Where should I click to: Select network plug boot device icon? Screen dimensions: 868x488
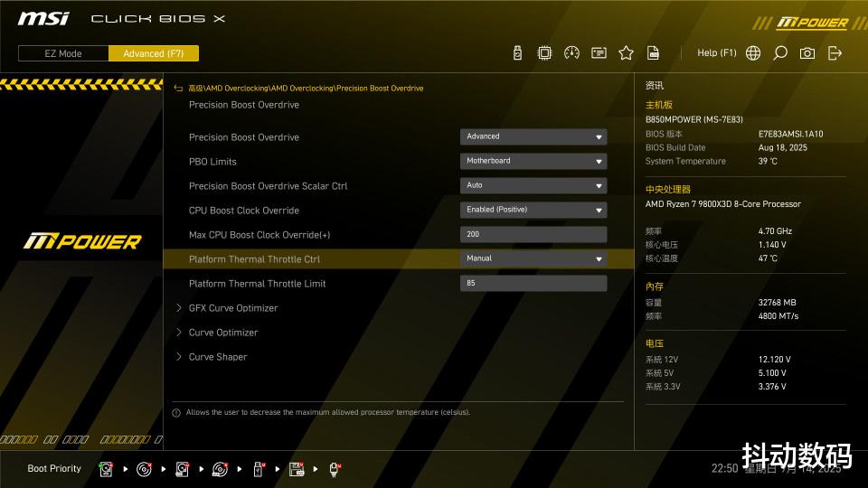pos(335,469)
